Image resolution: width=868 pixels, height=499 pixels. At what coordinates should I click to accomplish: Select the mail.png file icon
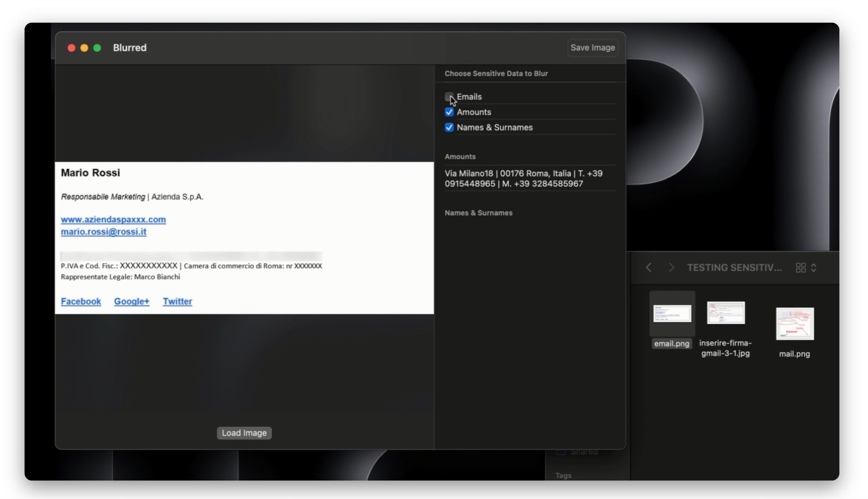(795, 323)
